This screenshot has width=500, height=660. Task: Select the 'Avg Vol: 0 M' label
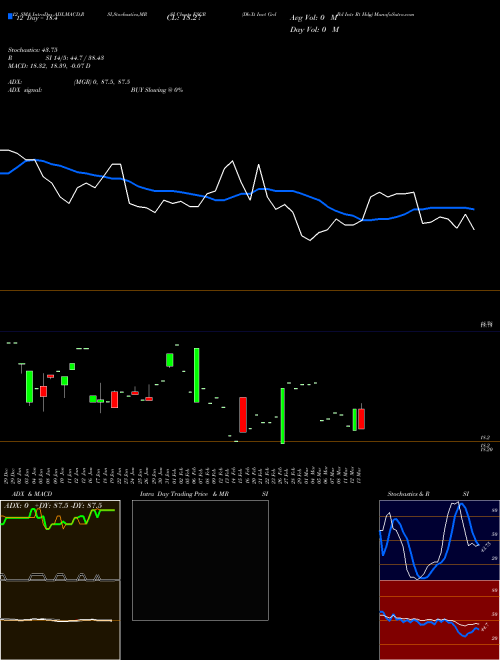pyautogui.click(x=314, y=18)
